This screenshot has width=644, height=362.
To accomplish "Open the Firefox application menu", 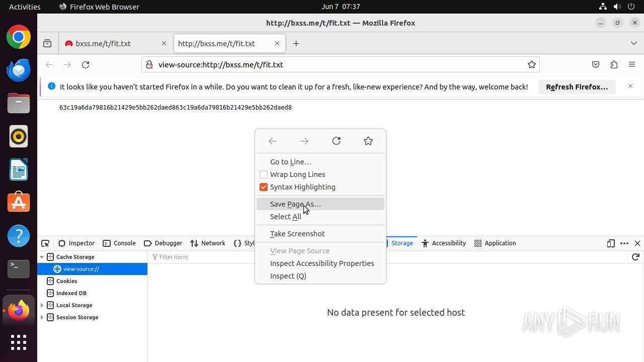I will 632,64.
